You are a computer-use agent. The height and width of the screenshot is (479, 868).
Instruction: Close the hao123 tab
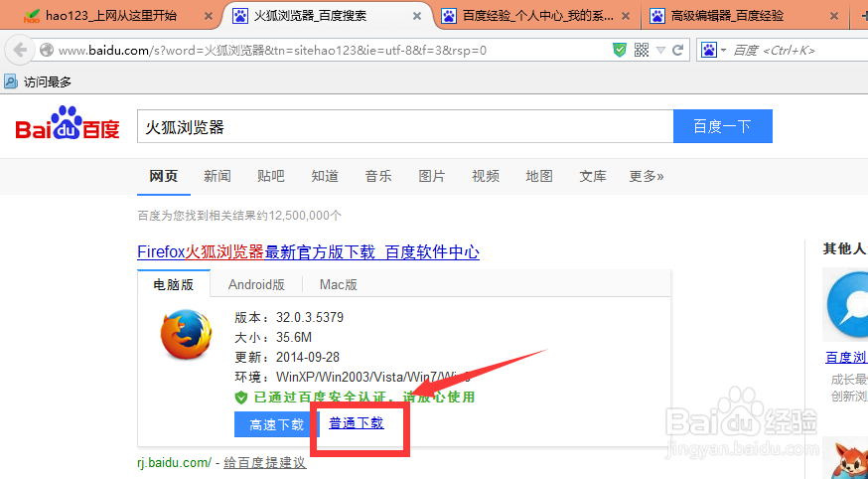pos(209,16)
